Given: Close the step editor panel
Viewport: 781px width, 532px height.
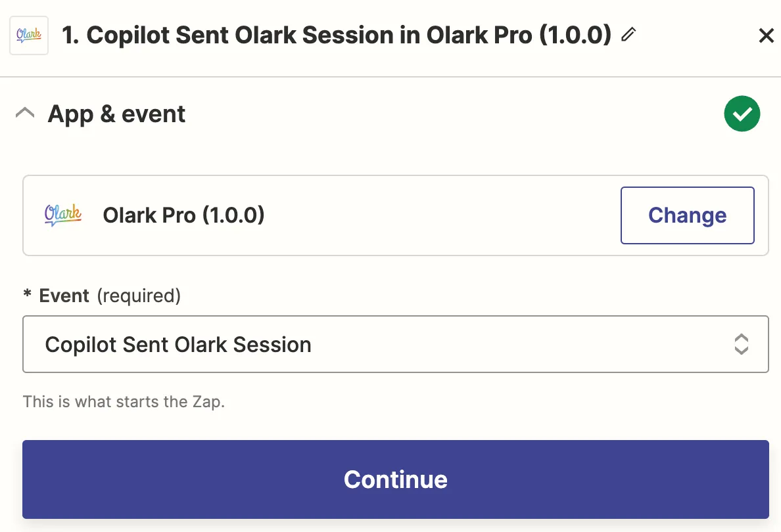Looking at the screenshot, I should 766,35.
